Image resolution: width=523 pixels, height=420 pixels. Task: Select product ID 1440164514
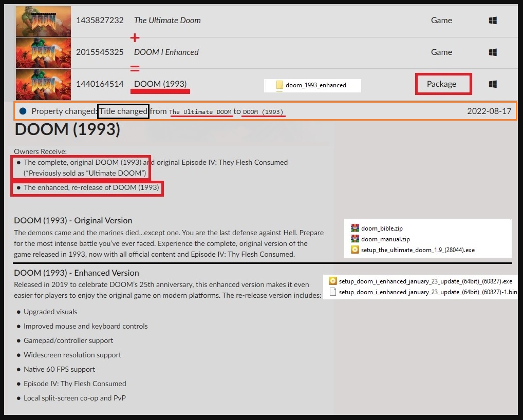(x=100, y=84)
